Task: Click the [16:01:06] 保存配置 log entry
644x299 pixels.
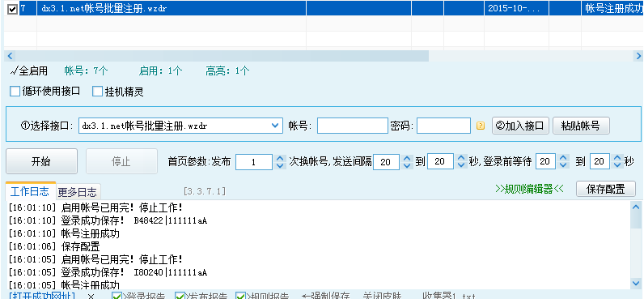Action: click(54, 247)
